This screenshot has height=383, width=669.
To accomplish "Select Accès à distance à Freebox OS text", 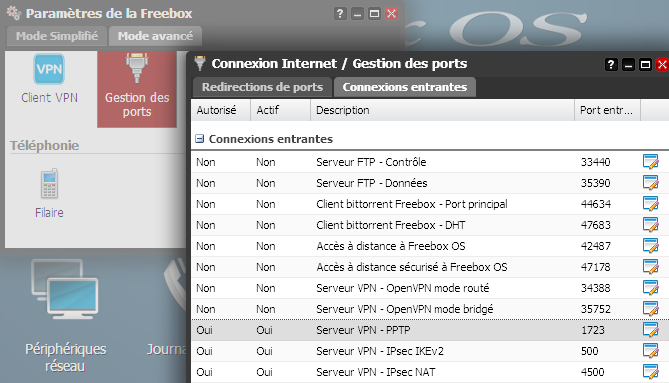I will point(391,246).
